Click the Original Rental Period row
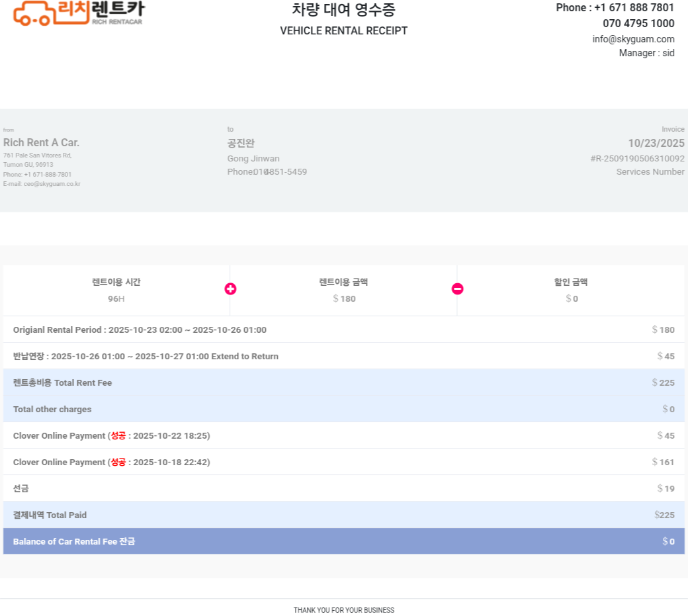The height and width of the screenshot is (616, 688). pos(140,330)
